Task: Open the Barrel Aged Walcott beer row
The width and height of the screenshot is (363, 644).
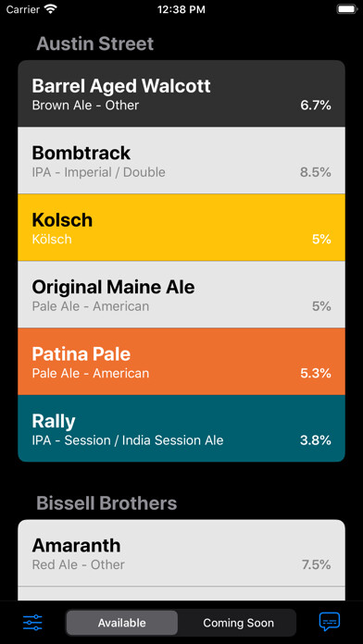Action: (x=181, y=93)
